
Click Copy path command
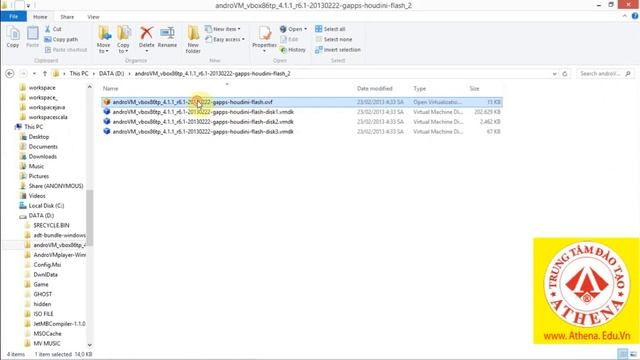61,39
